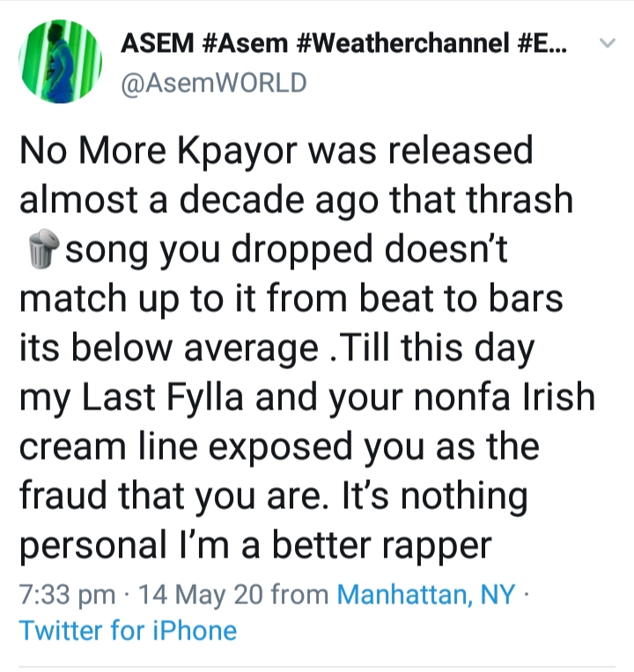Image resolution: width=634 pixels, height=672 pixels.
Task: Click the 7:33 pm timestamp
Action: click(67, 594)
